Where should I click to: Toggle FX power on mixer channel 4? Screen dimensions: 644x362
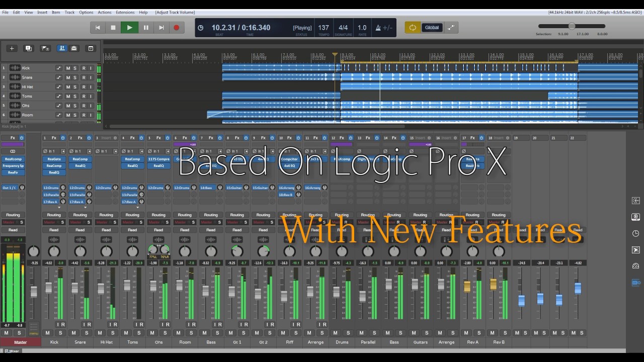coord(141,138)
